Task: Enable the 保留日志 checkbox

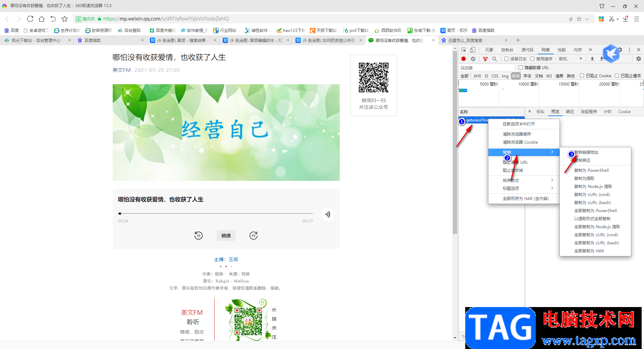Action: 506,59
